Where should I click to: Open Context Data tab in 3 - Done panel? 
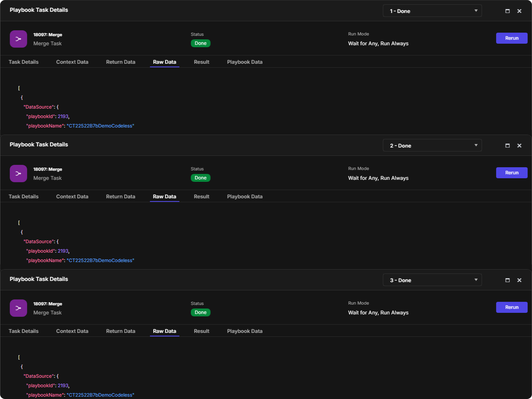tap(72, 331)
